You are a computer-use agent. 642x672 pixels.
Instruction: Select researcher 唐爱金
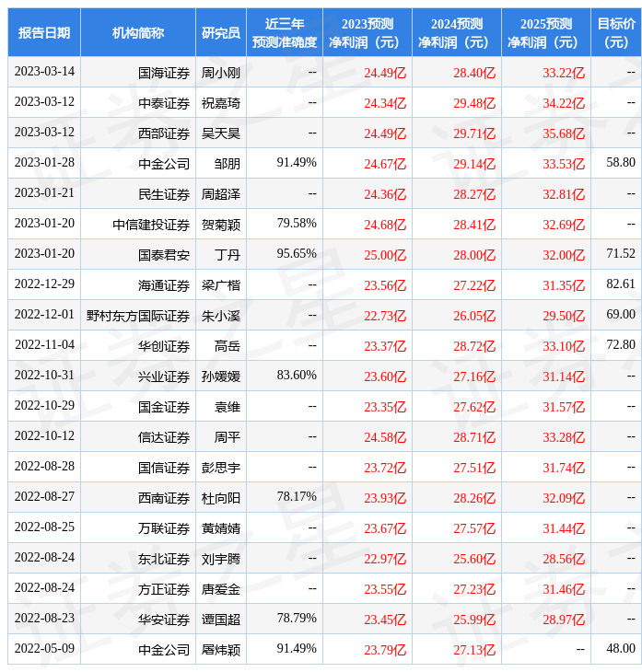click(x=221, y=590)
